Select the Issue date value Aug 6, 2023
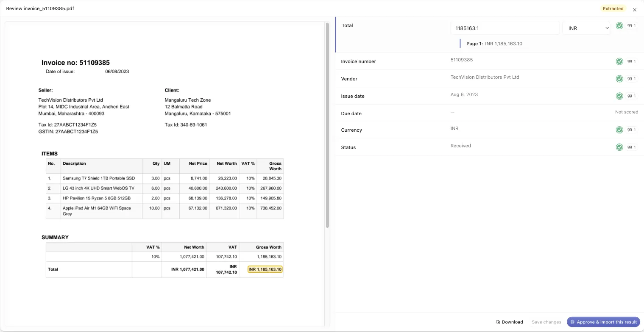Viewport: 644px width, 332px height. point(464,94)
